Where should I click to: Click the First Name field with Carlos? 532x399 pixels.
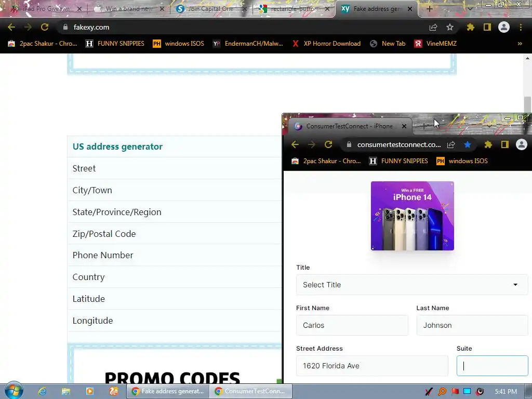[x=352, y=325]
